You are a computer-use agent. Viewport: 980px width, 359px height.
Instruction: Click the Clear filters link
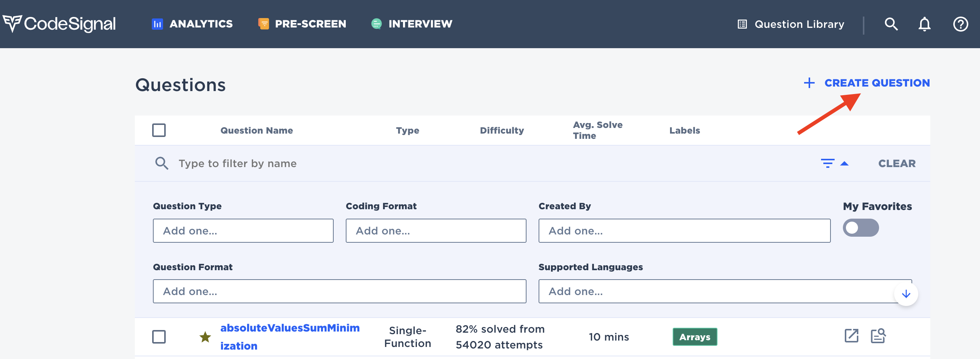click(x=897, y=163)
